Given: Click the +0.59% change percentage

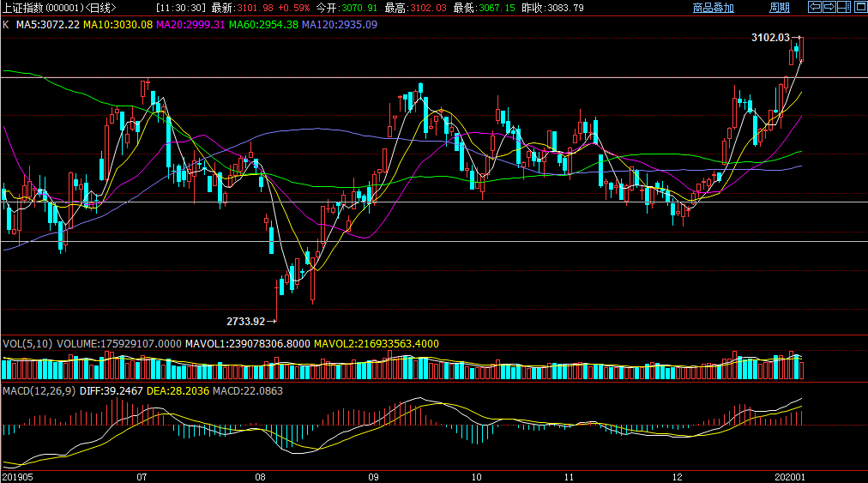Looking at the screenshot, I should pyautogui.click(x=294, y=8).
